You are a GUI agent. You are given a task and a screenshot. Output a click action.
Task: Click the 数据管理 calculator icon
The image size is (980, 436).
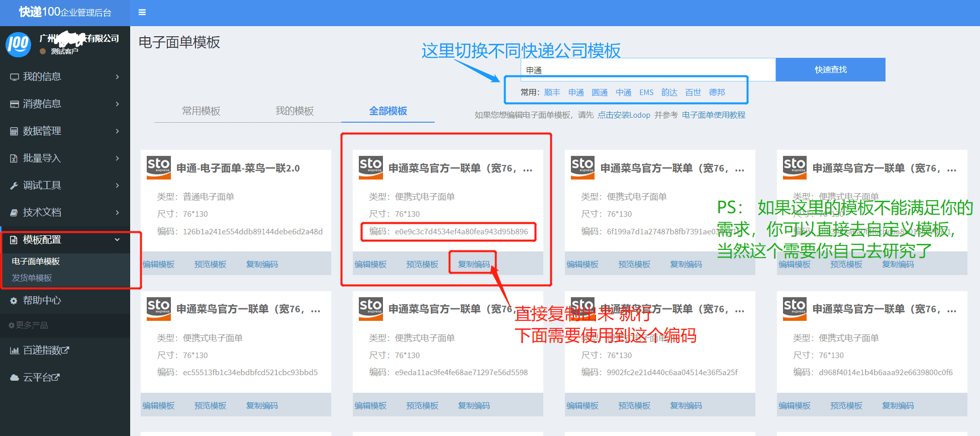tap(14, 131)
